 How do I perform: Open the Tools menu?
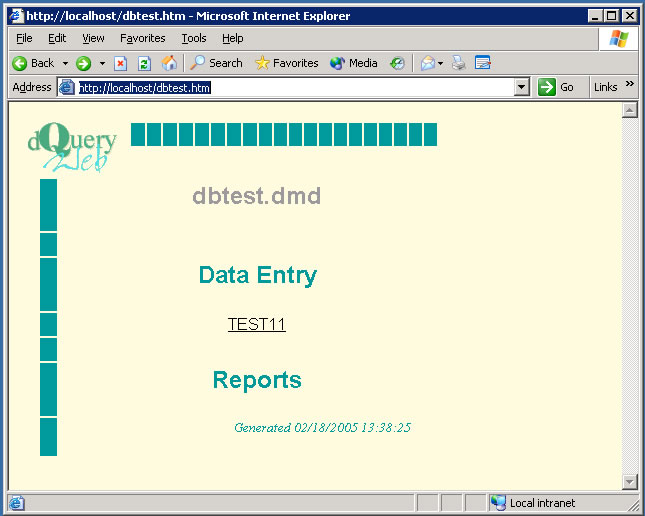click(193, 38)
